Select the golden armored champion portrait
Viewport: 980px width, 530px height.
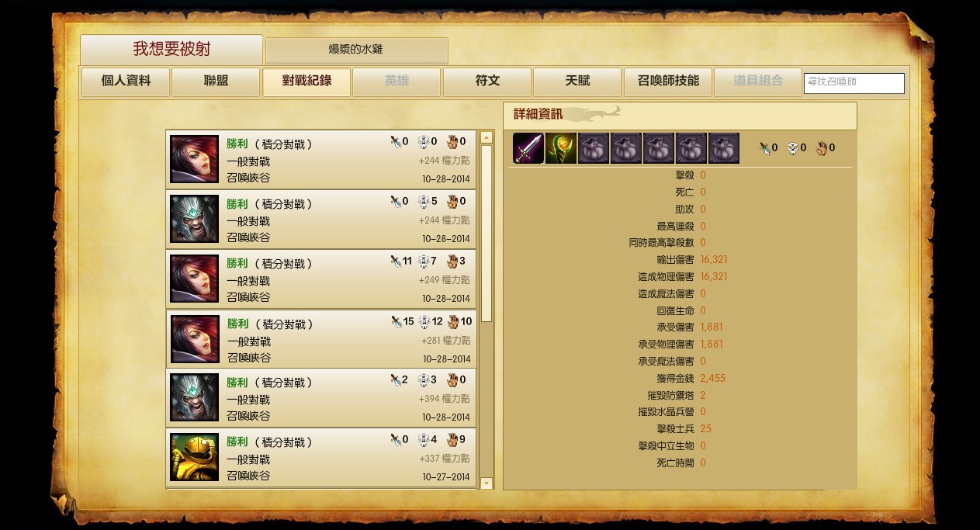(195, 457)
